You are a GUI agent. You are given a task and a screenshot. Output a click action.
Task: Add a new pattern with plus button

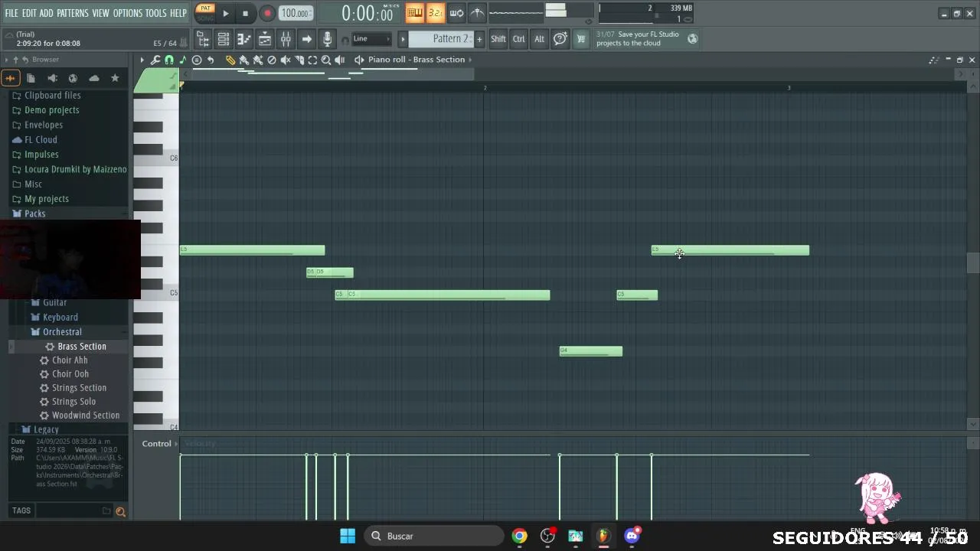click(x=479, y=39)
